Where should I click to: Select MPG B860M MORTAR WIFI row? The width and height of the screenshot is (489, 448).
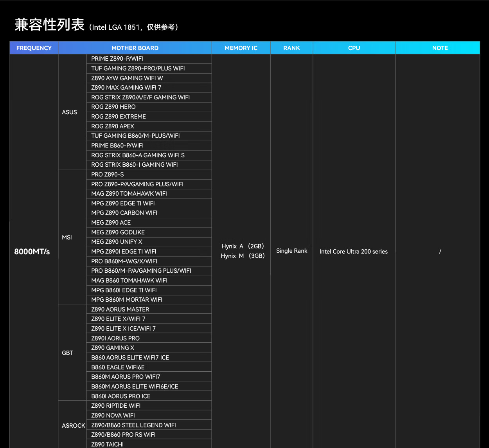(x=149, y=300)
